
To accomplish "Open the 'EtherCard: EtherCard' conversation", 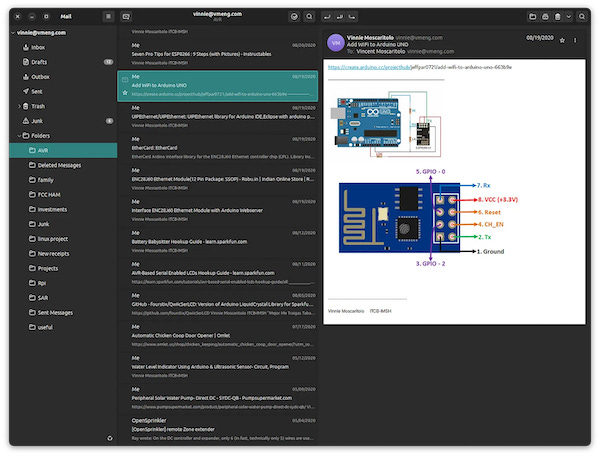I will pos(217,148).
